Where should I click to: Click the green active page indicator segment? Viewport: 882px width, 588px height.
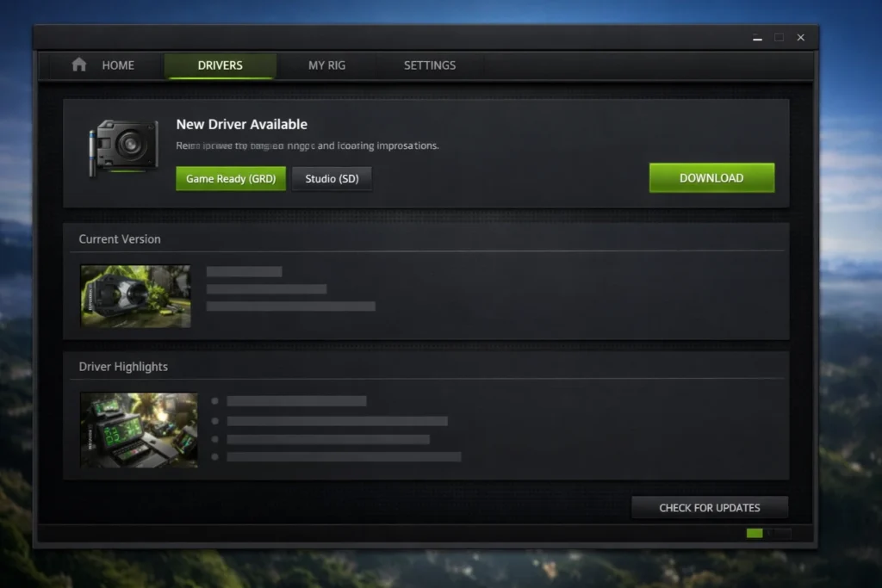pyautogui.click(x=753, y=533)
